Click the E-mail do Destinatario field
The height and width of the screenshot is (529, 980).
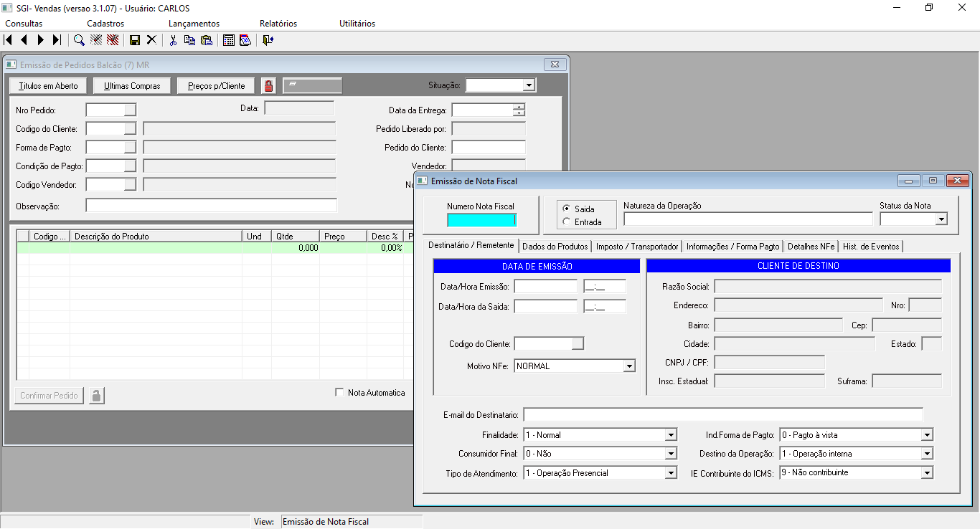[723, 414]
